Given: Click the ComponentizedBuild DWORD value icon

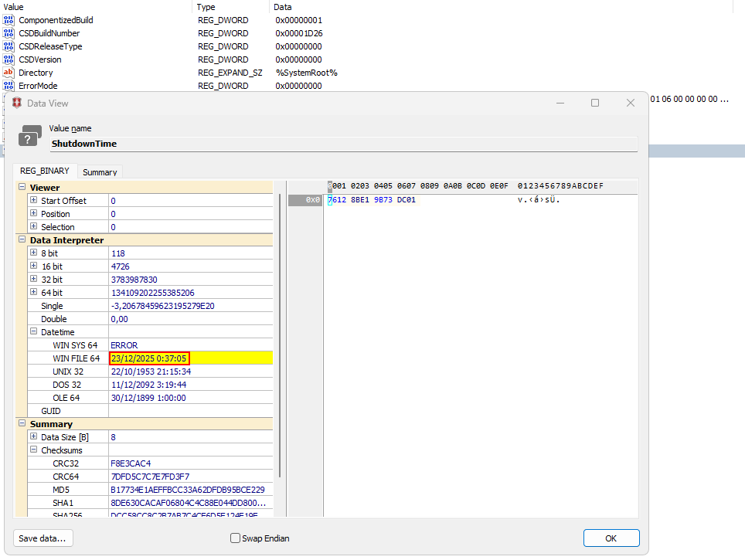Looking at the screenshot, I should pyautogui.click(x=9, y=20).
